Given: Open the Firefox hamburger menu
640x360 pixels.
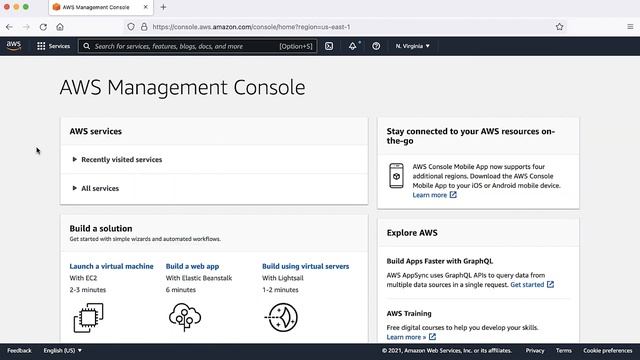Looking at the screenshot, I should [630, 27].
